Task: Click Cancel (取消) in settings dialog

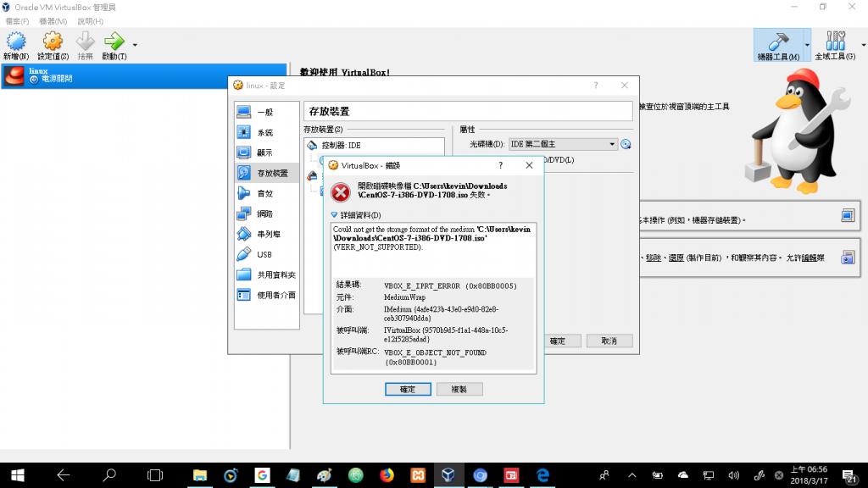Action: click(x=609, y=341)
